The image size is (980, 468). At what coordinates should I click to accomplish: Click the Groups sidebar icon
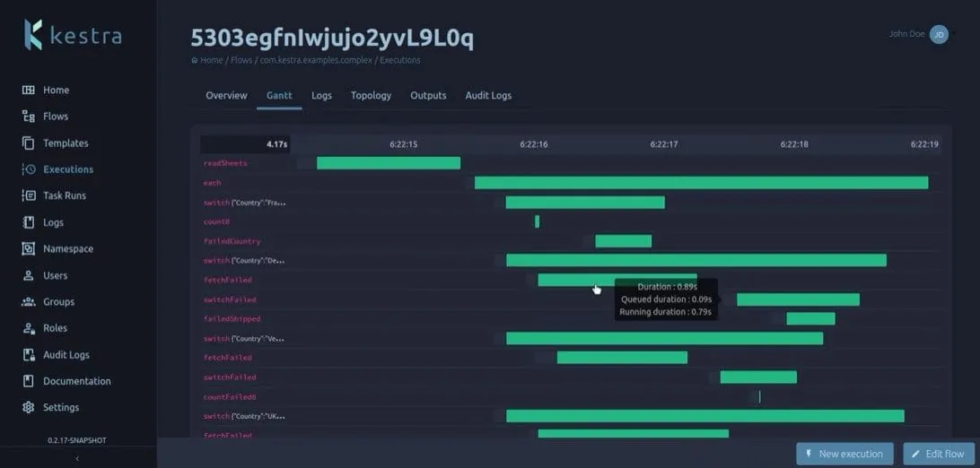click(x=28, y=301)
